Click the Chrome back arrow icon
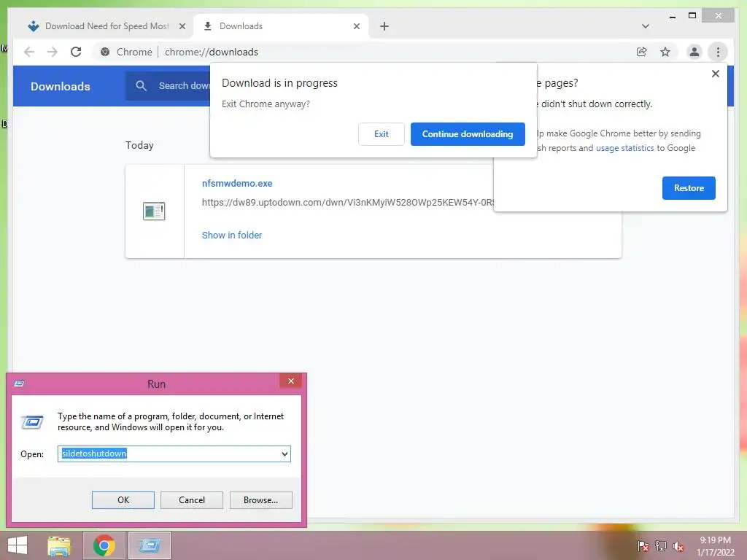Viewport: 747px width, 560px height. pyautogui.click(x=29, y=52)
